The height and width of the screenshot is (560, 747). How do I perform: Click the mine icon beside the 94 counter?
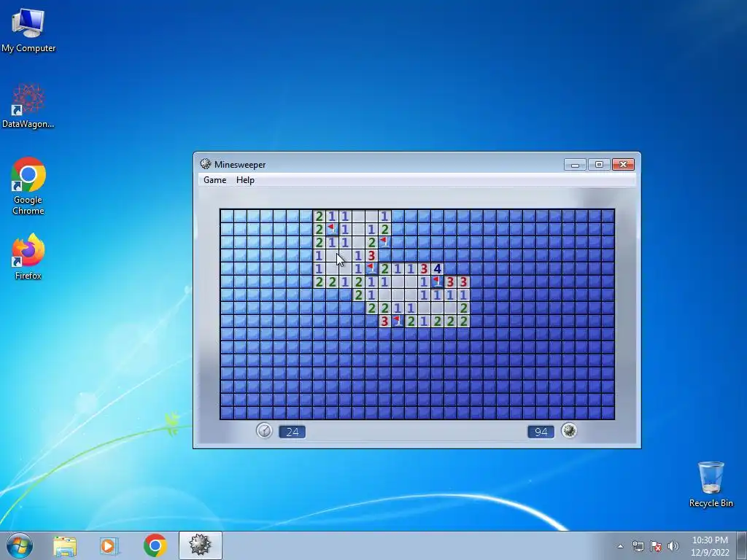pos(569,430)
